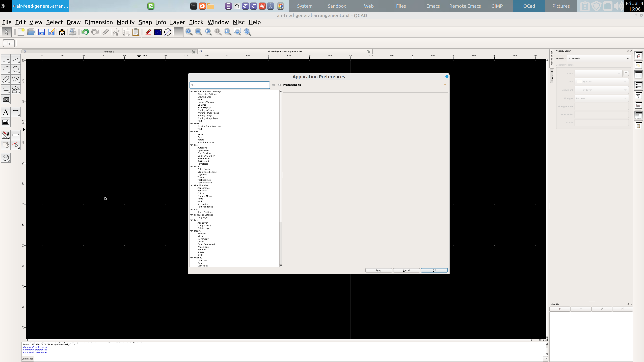Click the SVG export toolbar icon

[x=62, y=32]
